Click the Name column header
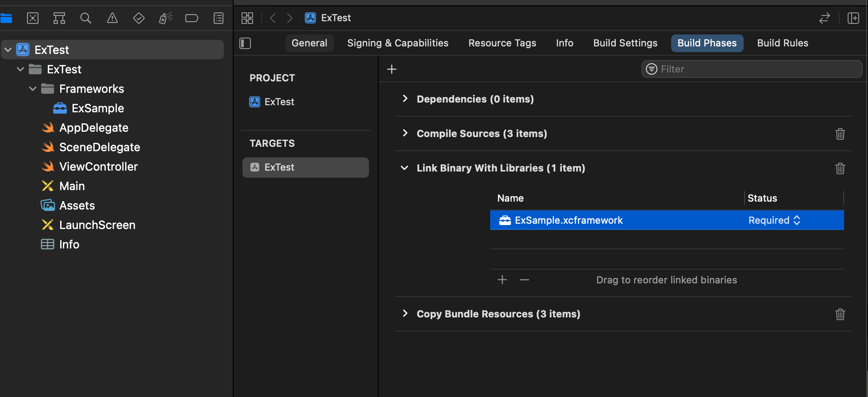The width and height of the screenshot is (868, 397). (510, 198)
